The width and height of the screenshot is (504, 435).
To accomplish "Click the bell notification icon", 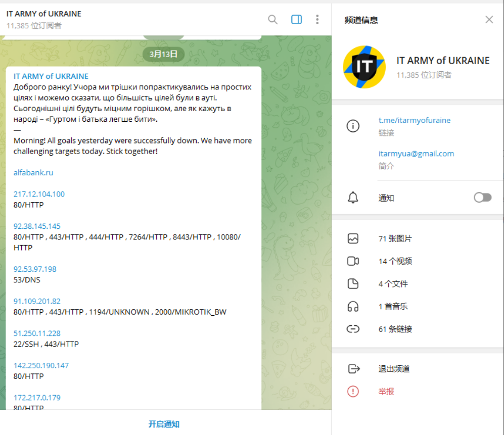I will coord(353,198).
